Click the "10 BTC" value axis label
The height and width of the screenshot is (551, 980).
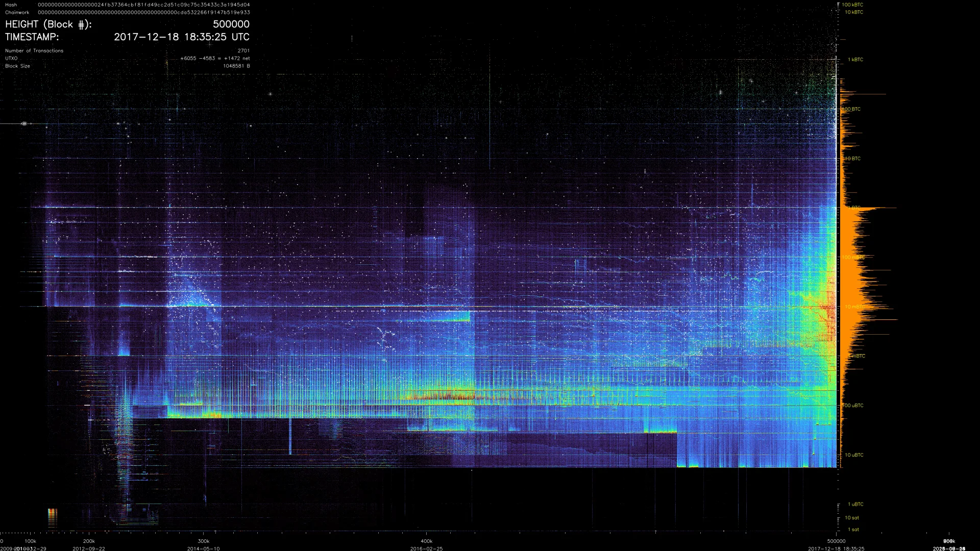pyautogui.click(x=852, y=159)
